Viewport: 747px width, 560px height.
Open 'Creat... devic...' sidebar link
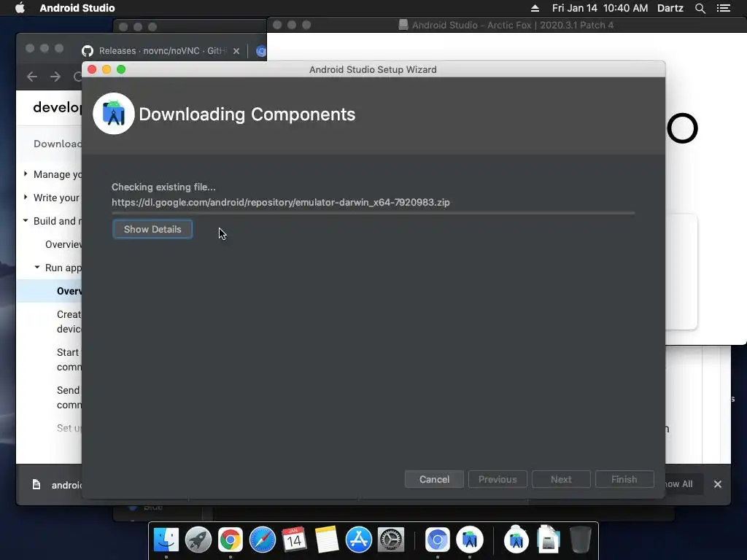tap(69, 322)
